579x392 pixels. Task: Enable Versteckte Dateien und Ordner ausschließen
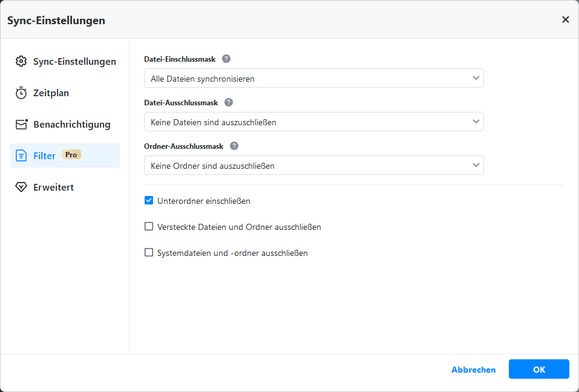(149, 227)
